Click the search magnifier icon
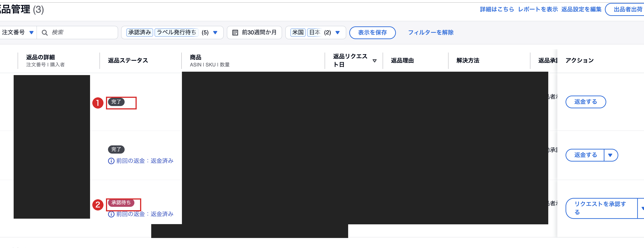 click(45, 33)
